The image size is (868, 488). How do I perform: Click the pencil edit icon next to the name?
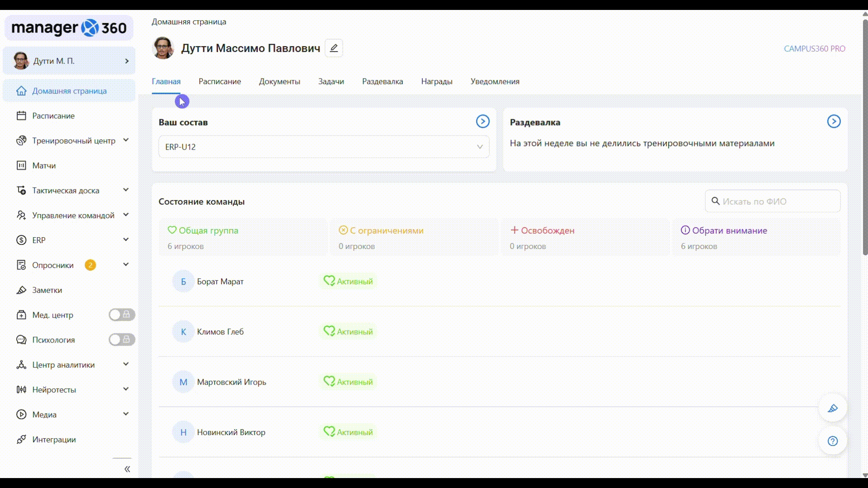tap(334, 48)
